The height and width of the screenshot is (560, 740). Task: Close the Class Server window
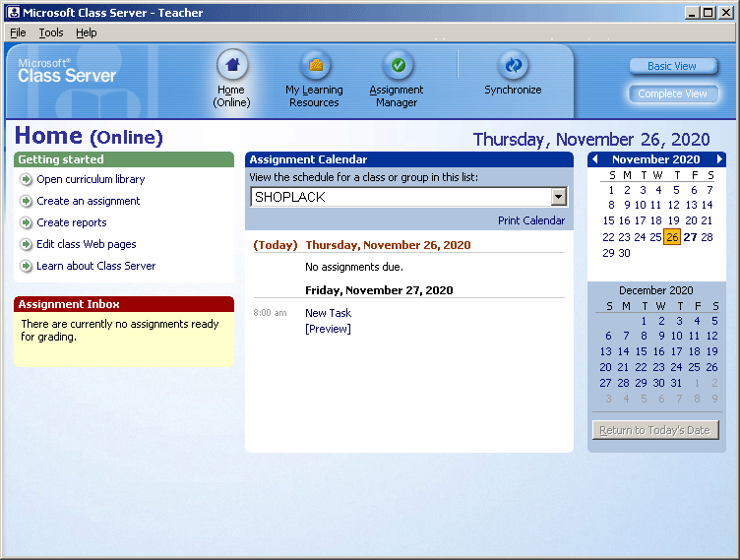(726, 13)
